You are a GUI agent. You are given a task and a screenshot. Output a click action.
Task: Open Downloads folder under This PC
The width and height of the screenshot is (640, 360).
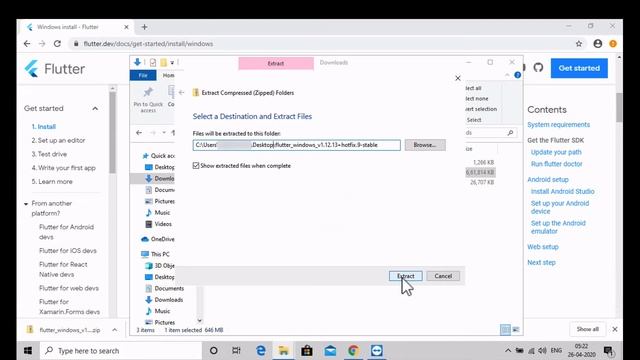point(164,300)
